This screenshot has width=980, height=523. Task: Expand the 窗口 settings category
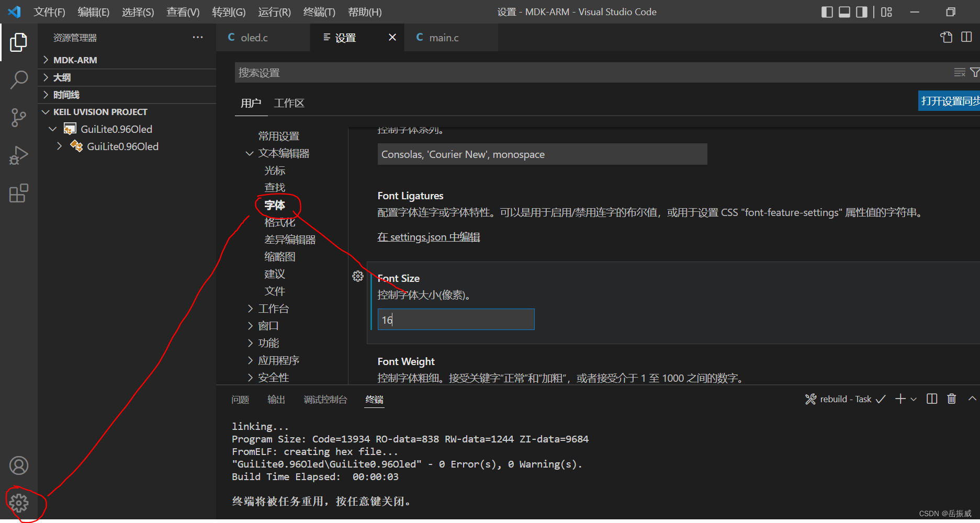pos(250,326)
